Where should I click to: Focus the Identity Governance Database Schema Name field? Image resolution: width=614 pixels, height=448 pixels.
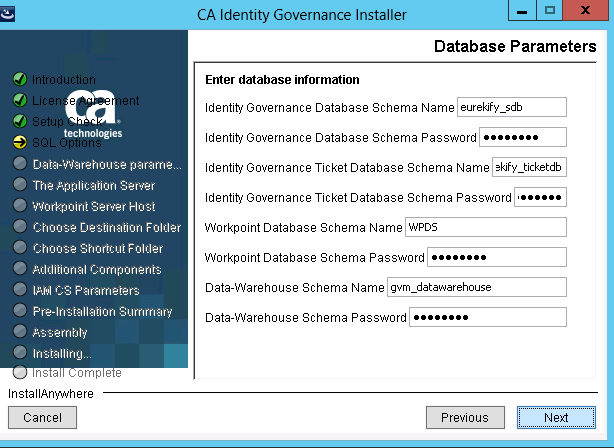(512, 107)
